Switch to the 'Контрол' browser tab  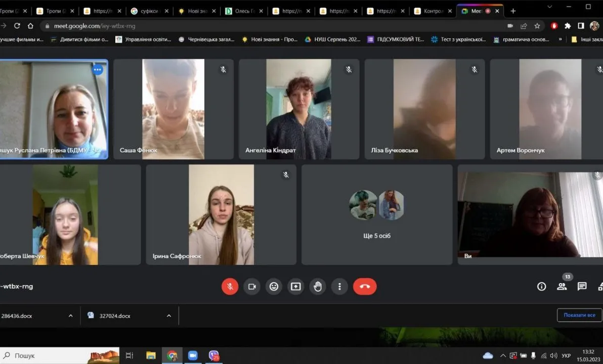[433, 11]
